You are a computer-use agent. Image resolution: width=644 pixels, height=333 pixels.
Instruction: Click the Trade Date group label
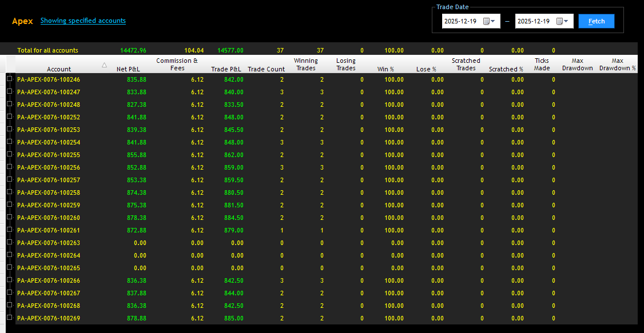[x=452, y=7]
